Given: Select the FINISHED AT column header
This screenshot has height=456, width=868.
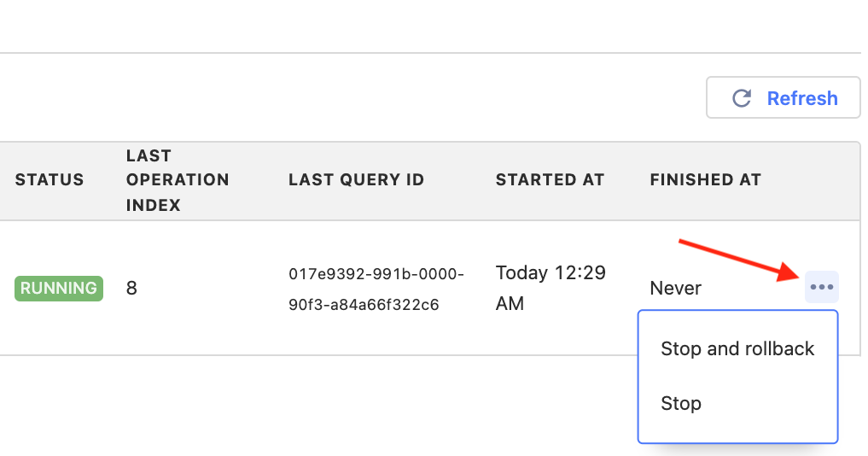Looking at the screenshot, I should coord(705,180).
